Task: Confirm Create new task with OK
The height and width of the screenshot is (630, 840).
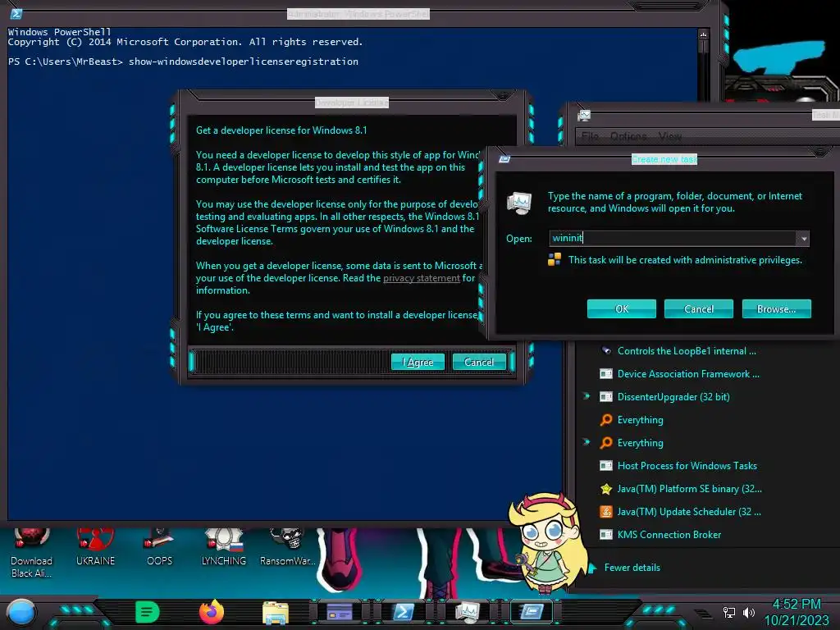Action: click(x=622, y=308)
